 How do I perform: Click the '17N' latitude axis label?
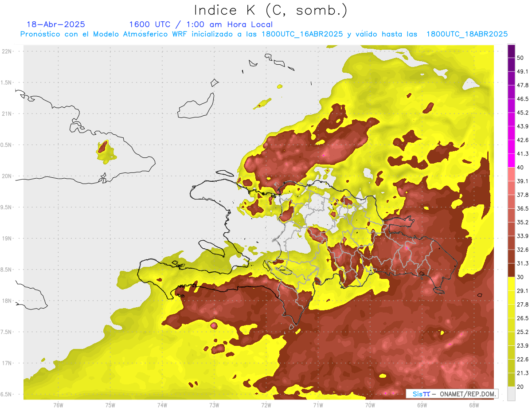[x=8, y=363]
